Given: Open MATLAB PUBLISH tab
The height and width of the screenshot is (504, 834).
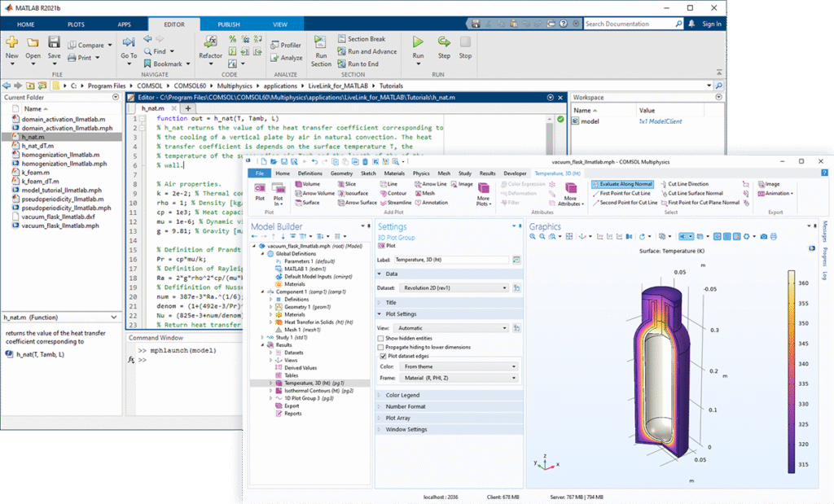Looking at the screenshot, I should (x=229, y=24).
